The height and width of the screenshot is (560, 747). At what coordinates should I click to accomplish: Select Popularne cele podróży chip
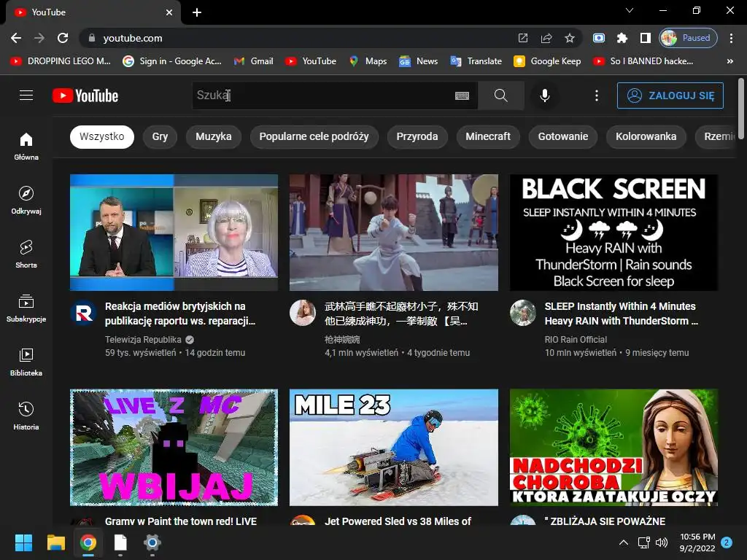[314, 136]
